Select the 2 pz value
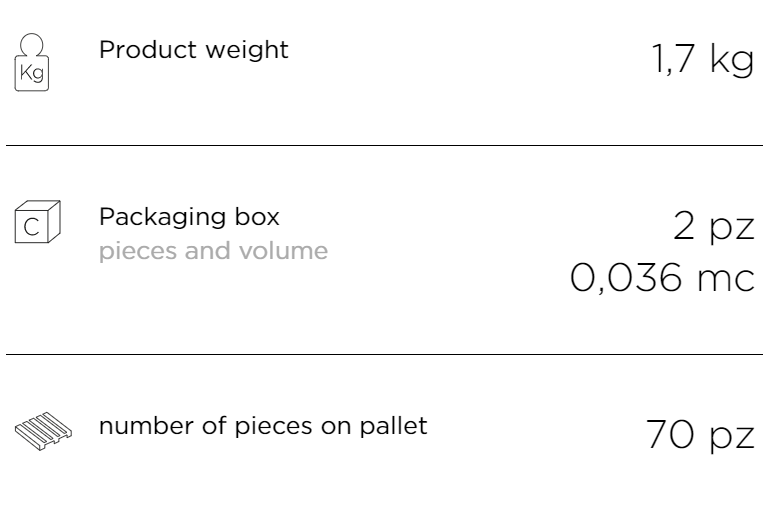This screenshot has height=506, width=769. [x=714, y=226]
